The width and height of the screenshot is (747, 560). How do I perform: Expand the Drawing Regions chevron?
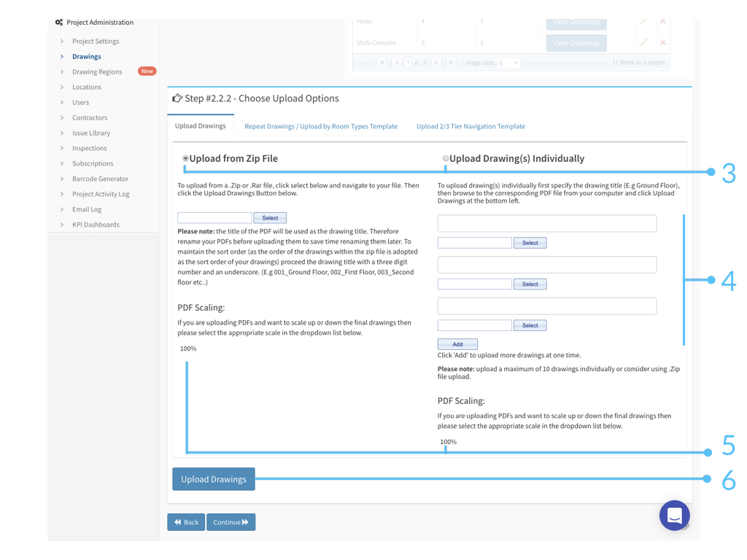[62, 72]
